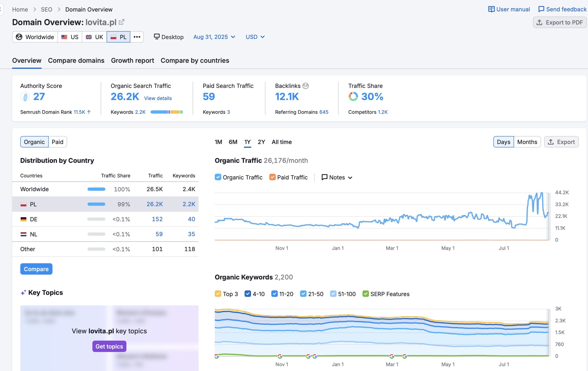The image size is (588, 371).
Task: Click the PL traffic share bar
Action: pos(96,204)
